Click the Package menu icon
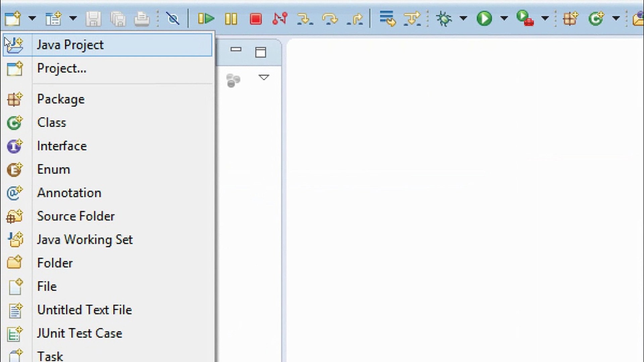644x362 pixels. point(14,99)
